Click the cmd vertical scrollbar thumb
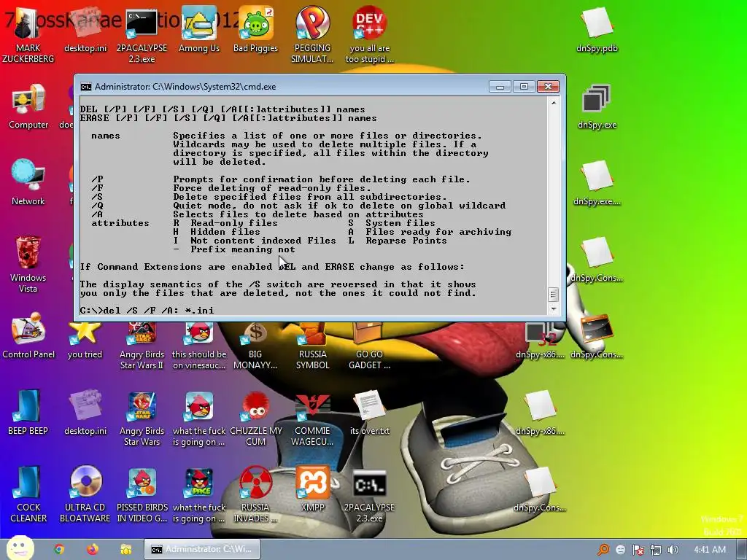The width and height of the screenshot is (747, 560). [554, 295]
